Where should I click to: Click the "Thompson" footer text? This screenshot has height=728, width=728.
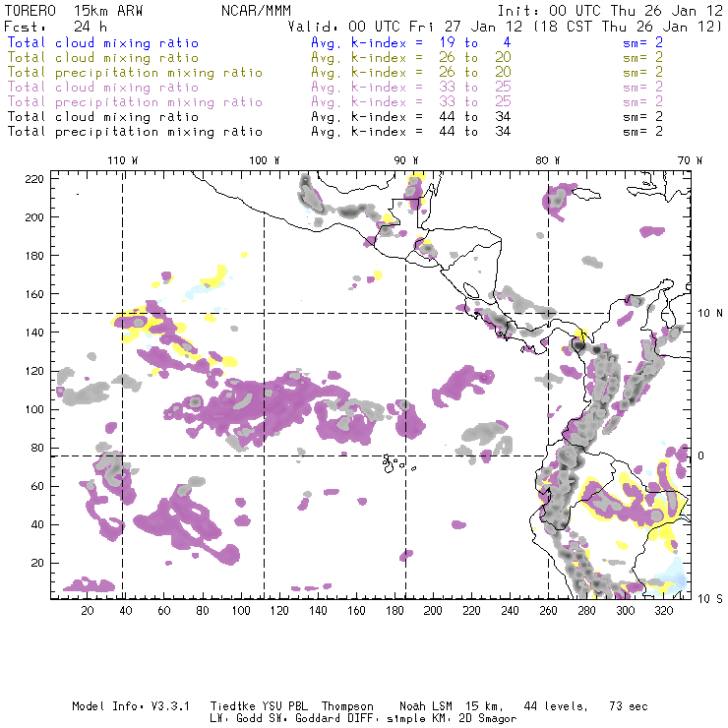pyautogui.click(x=347, y=706)
